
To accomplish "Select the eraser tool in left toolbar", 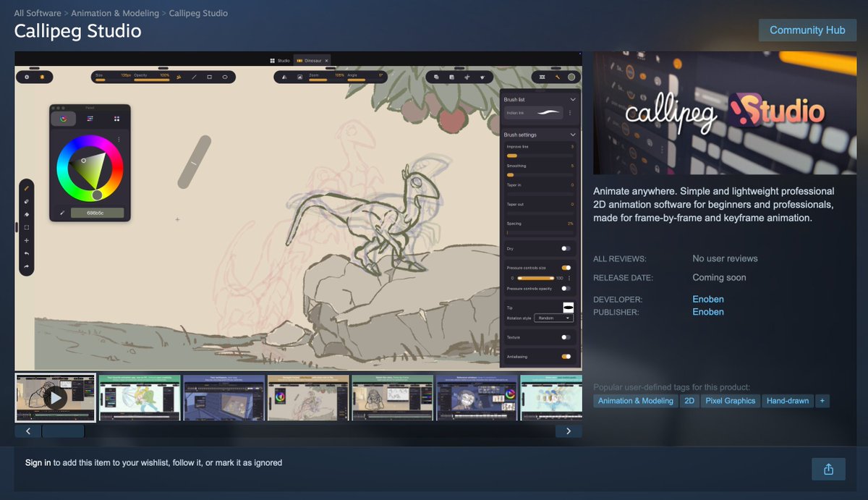I will [x=27, y=200].
